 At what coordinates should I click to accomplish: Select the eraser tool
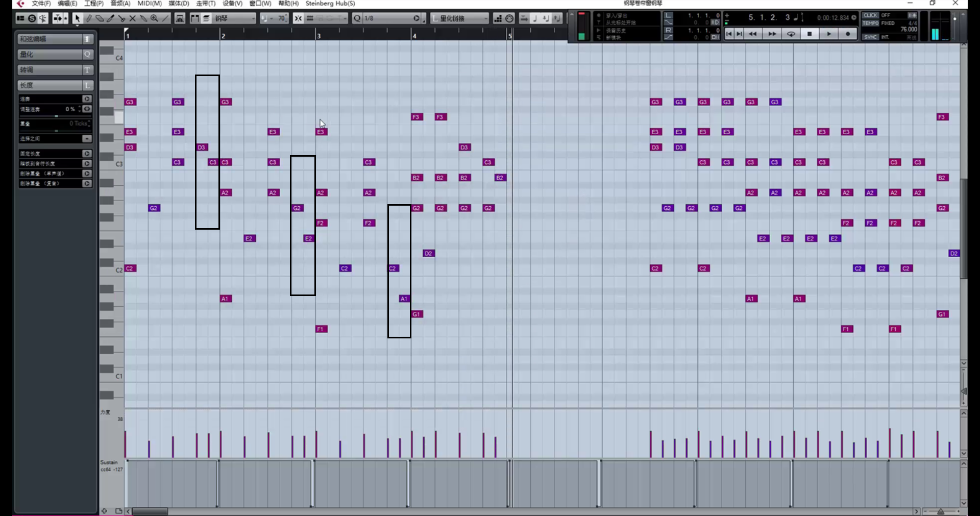pyautogui.click(x=100, y=18)
